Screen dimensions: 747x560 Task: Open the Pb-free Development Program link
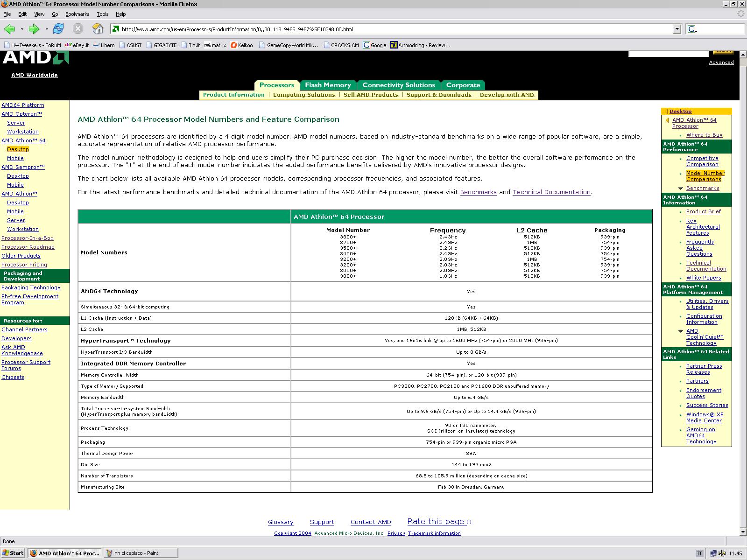click(x=30, y=300)
